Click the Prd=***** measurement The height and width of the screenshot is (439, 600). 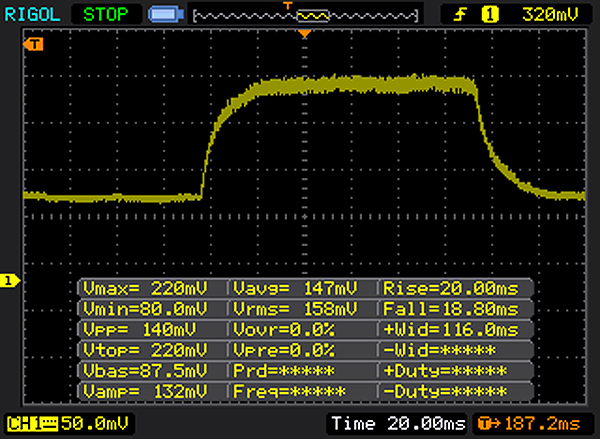tap(284, 370)
